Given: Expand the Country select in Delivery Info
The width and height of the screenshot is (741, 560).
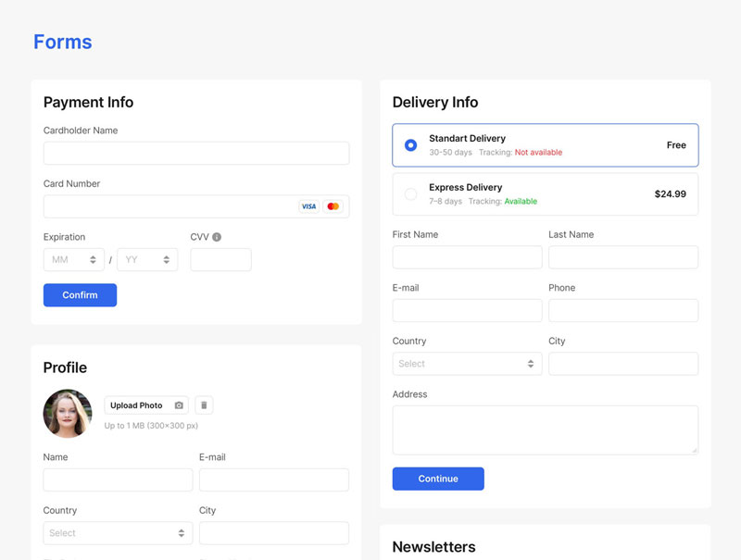Looking at the screenshot, I should pos(467,364).
